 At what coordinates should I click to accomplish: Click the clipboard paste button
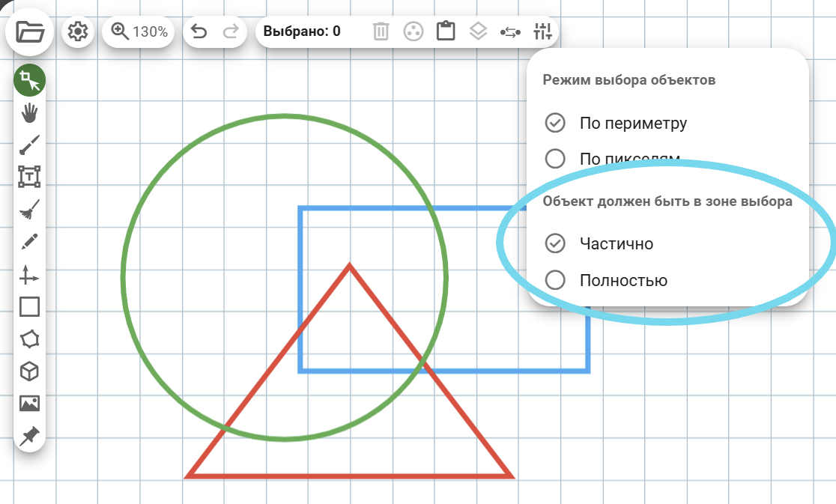pos(446,31)
